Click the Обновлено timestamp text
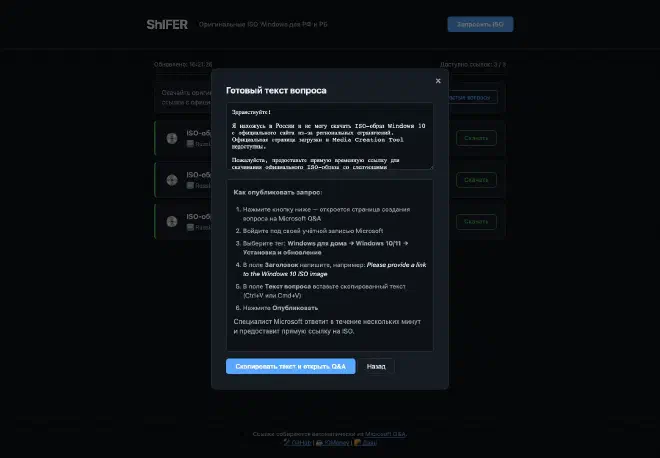The image size is (660, 458). pos(183,64)
